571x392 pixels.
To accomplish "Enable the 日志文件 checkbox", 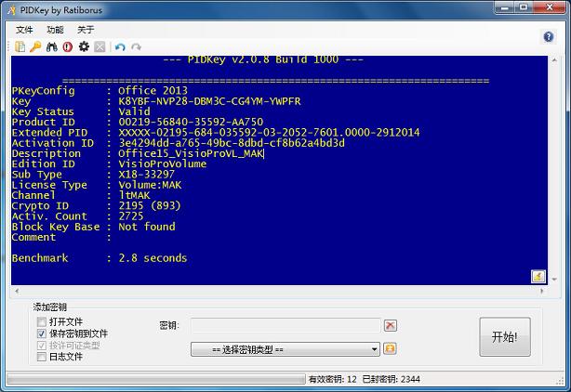I will (42, 357).
